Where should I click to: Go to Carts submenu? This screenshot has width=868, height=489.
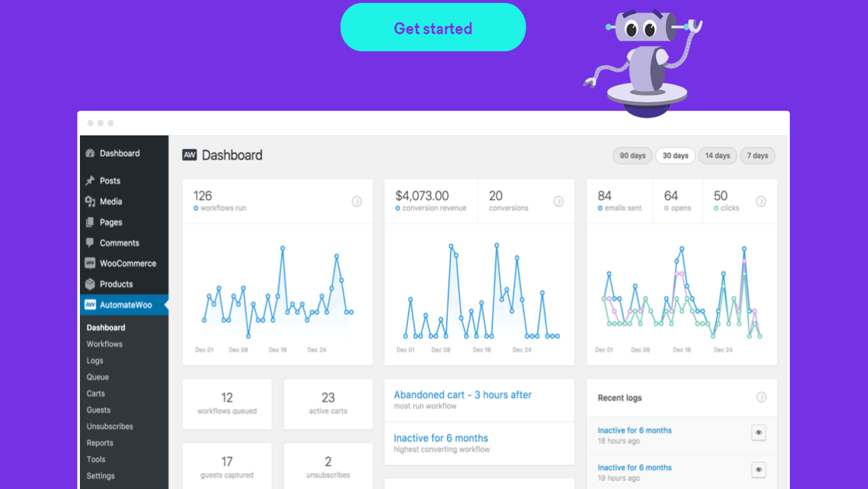click(x=96, y=394)
